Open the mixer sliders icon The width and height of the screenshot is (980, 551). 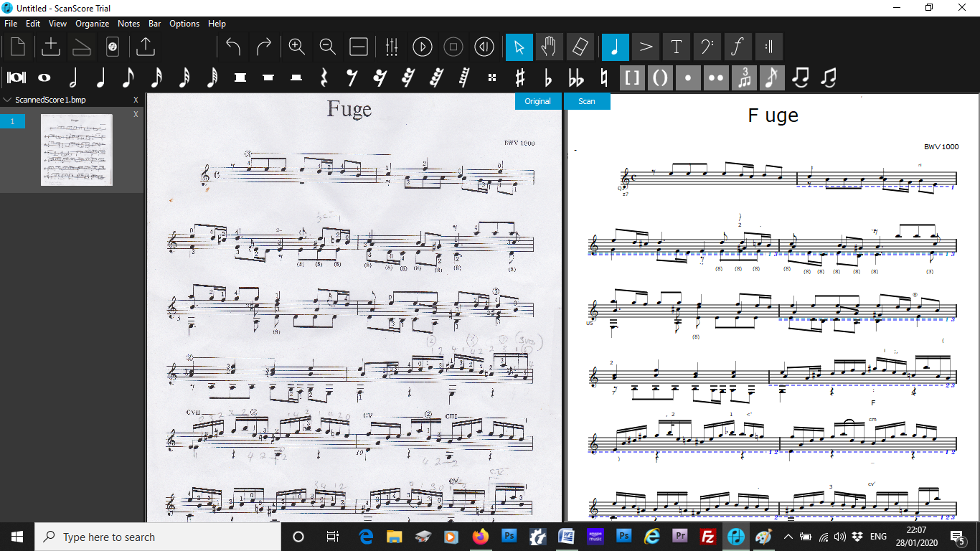392,47
